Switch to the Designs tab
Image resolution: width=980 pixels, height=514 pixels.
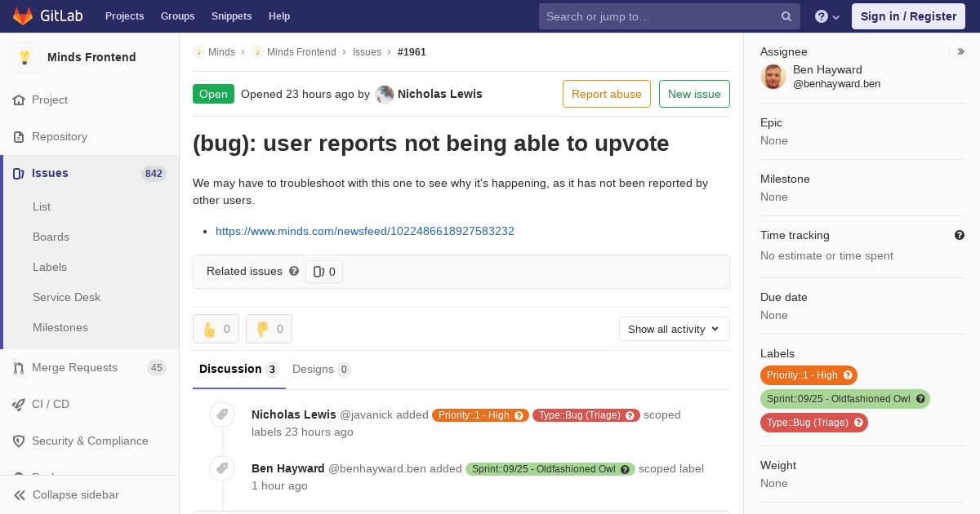click(322, 369)
